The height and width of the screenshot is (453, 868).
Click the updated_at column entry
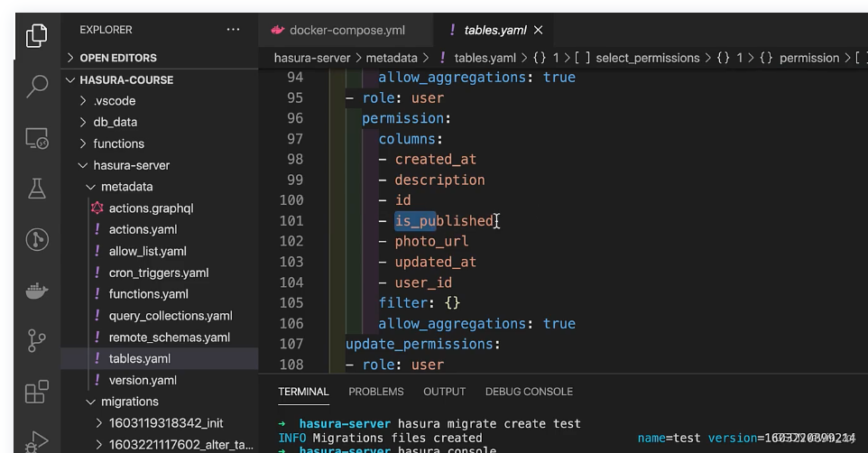[x=435, y=262]
